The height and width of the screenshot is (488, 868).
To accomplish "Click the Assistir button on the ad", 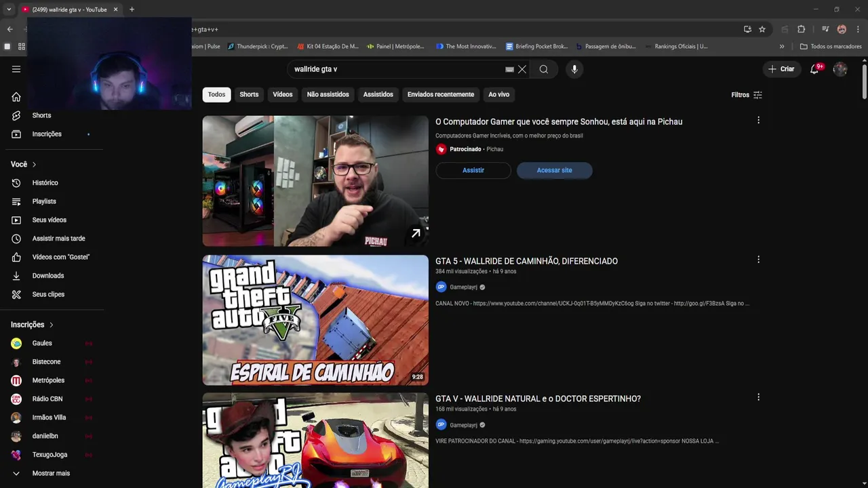I will tap(473, 170).
